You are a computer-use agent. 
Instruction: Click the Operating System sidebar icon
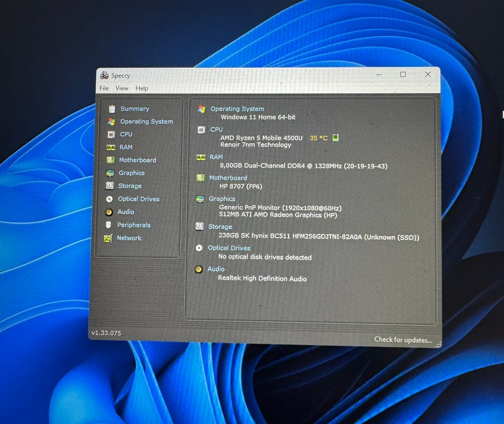[111, 122]
